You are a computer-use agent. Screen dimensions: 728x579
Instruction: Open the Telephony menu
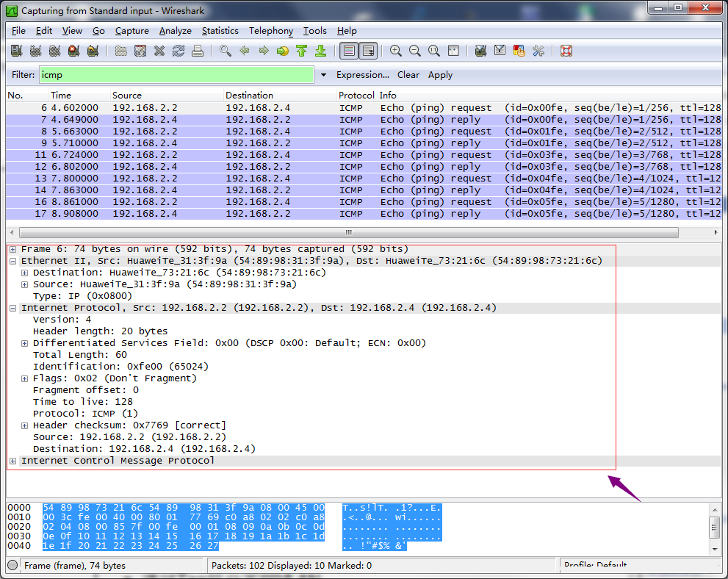point(270,31)
